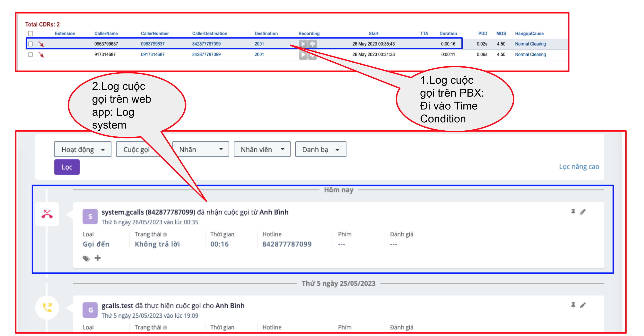This screenshot has height=336, width=644.
Task: Open the Danh bạ dropdown
Action: pyautogui.click(x=320, y=149)
